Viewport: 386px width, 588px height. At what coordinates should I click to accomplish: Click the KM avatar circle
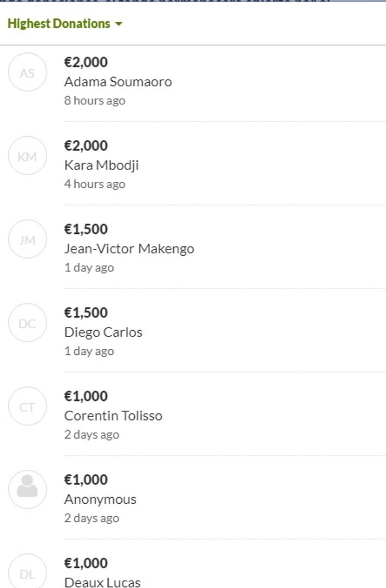click(28, 156)
